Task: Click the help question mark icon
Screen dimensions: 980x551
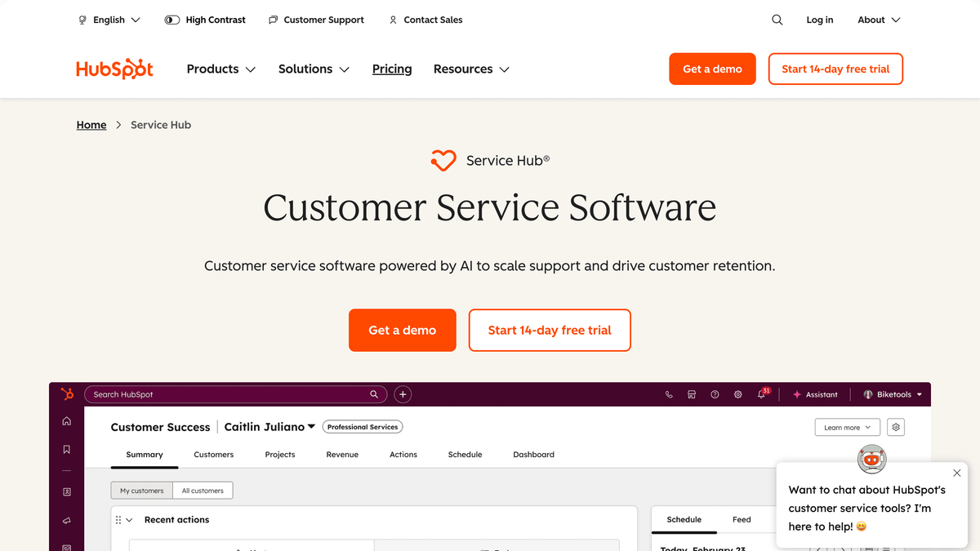Action: 715,394
